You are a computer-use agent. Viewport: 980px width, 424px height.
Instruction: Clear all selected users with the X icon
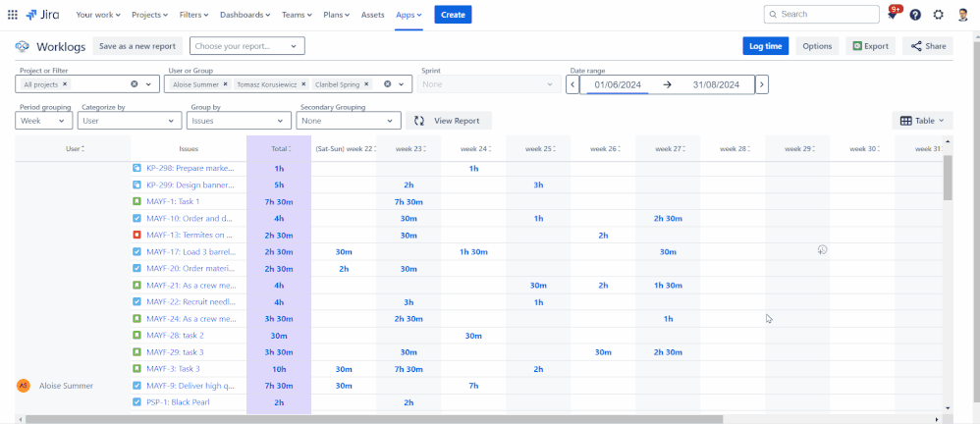(387, 83)
